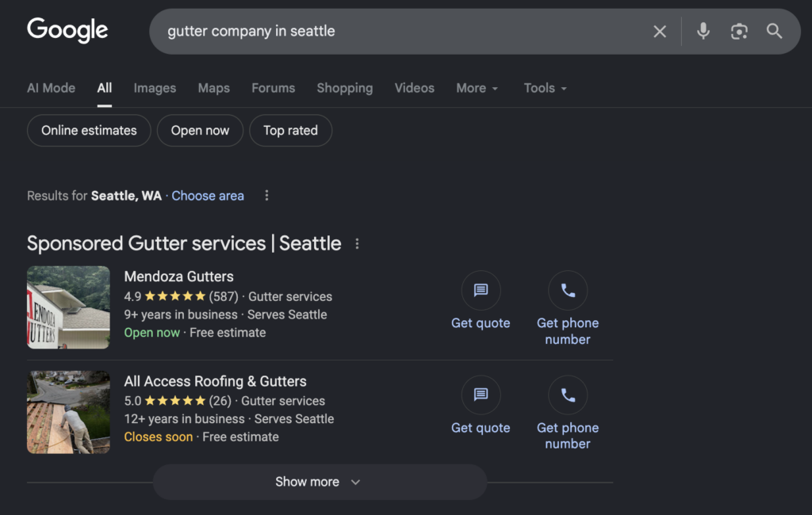Viewport: 812px width, 515px height.
Task: Click Get quote label for Mendoza Gutters
Action: tap(481, 323)
